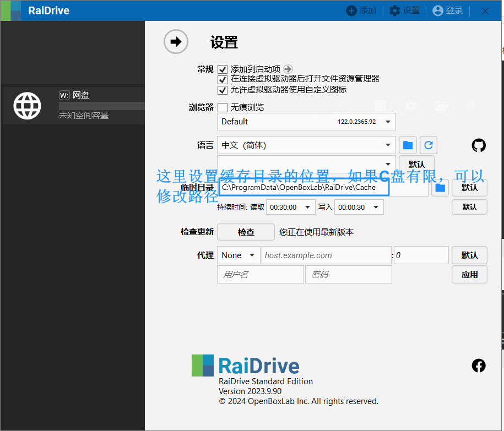
Task: Click the back arrow beside the 设置 title
Action: pyautogui.click(x=176, y=41)
